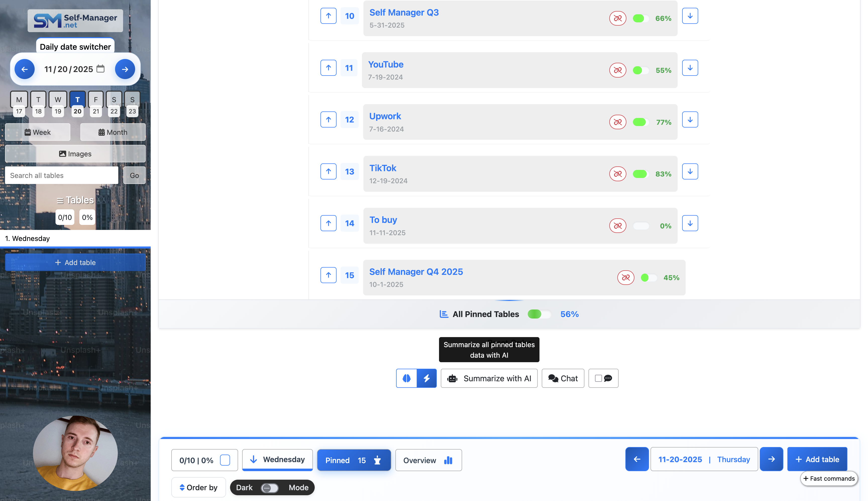Screen dimensions: 868x501
Task: Open the Overview tab
Action: pos(428,460)
